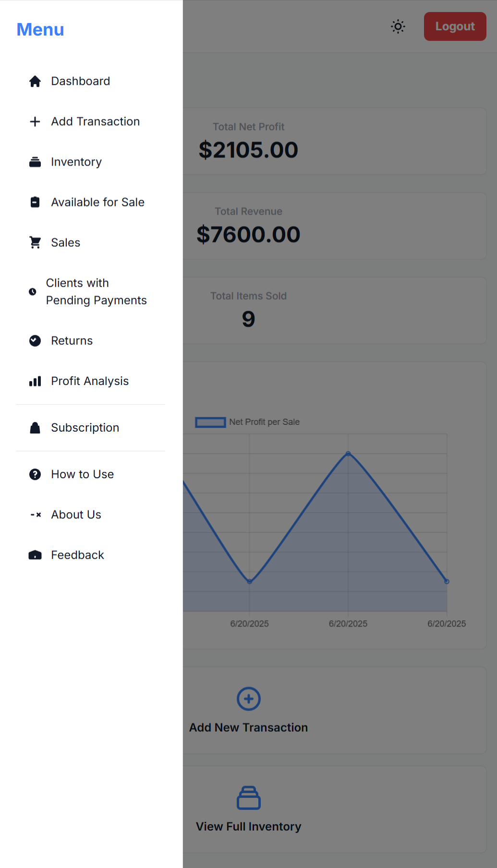Click the Dashboard home icon
The image size is (497, 868).
pos(35,81)
